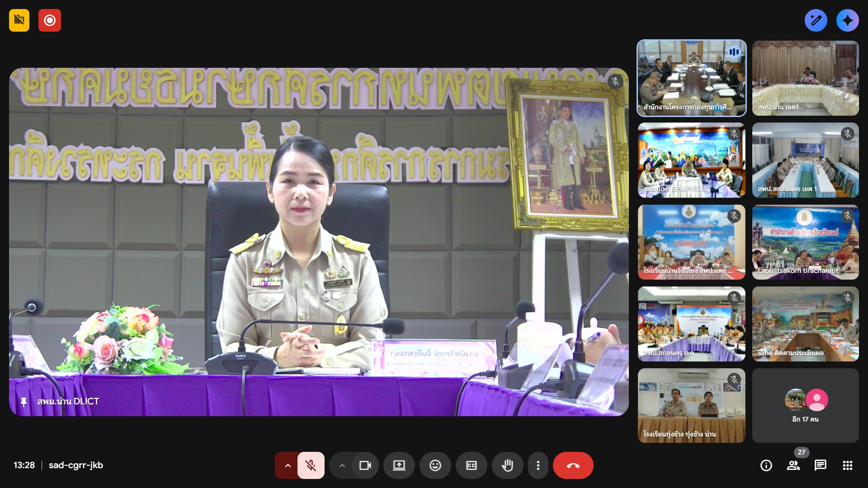Leave the call with red hang-up button

click(x=573, y=465)
